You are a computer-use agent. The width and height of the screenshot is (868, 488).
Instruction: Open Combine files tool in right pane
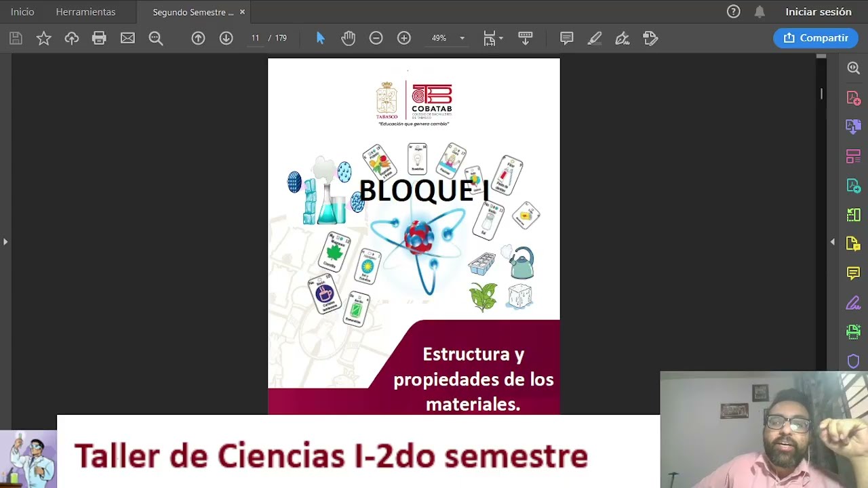click(x=854, y=127)
